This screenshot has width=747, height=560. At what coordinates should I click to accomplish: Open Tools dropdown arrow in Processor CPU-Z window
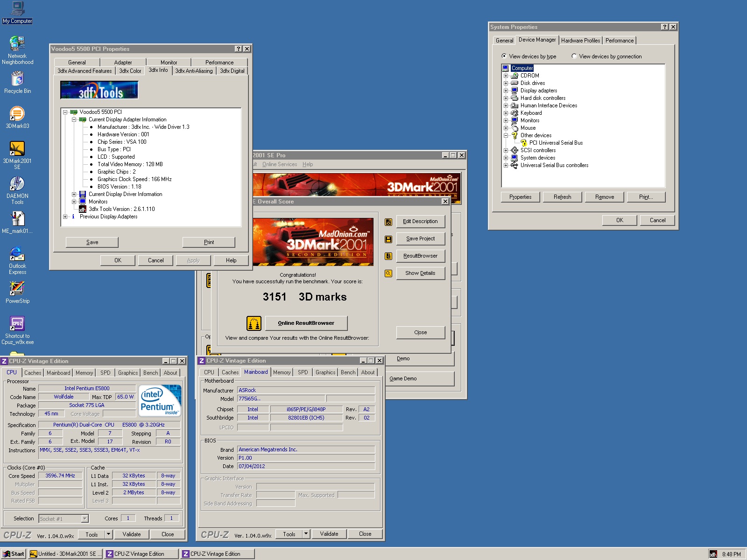pos(109,534)
